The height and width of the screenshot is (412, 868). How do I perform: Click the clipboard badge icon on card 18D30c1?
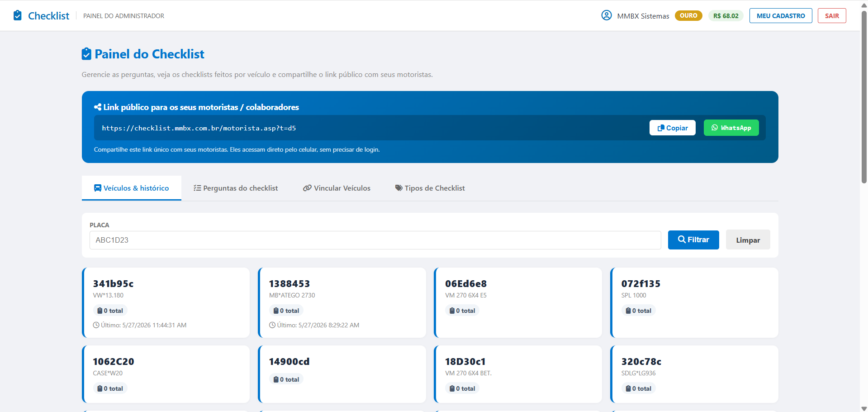coord(452,388)
